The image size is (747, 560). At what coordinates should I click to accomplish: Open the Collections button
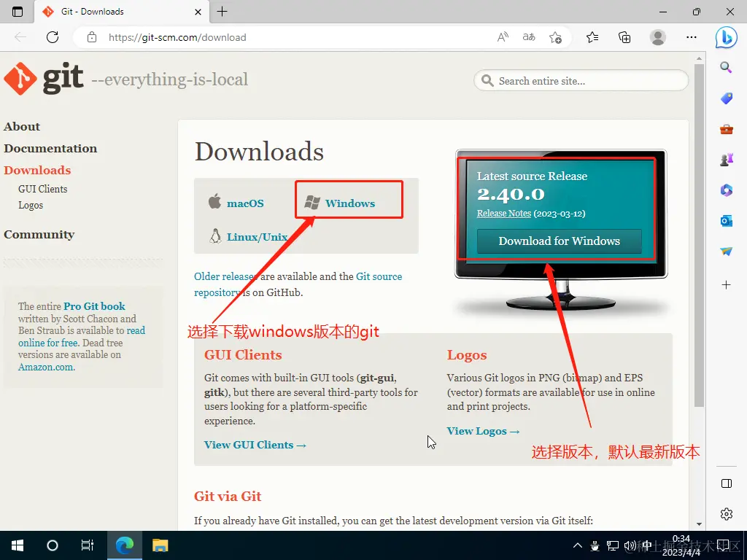pyautogui.click(x=624, y=37)
